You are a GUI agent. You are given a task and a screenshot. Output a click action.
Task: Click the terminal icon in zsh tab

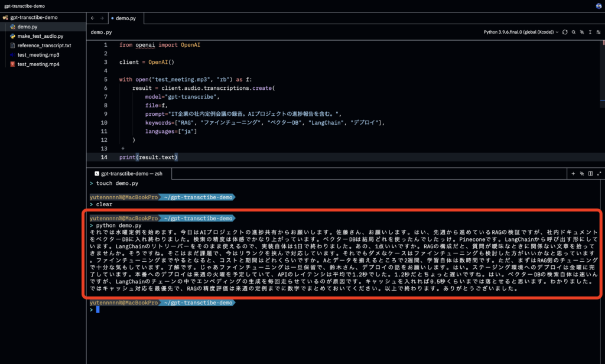point(97,174)
